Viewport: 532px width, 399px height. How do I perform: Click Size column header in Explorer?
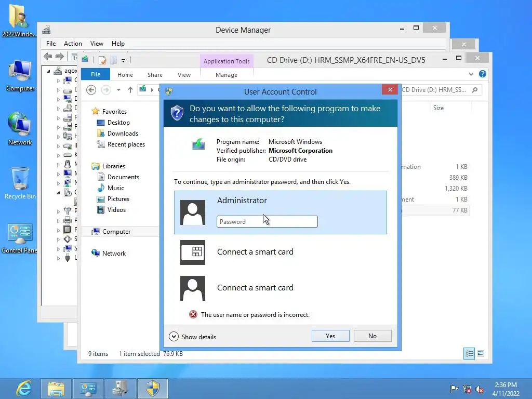coord(438,108)
